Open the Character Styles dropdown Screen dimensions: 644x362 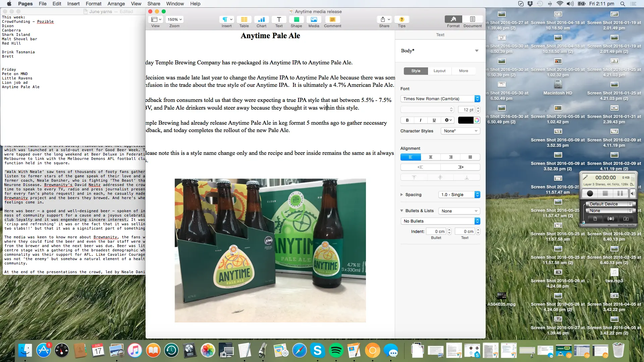click(460, 131)
